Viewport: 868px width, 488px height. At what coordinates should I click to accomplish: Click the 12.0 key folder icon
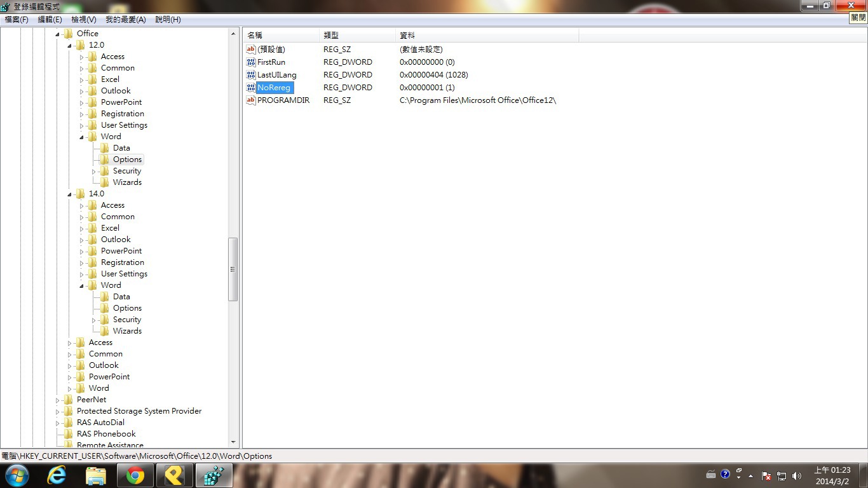tap(81, 45)
